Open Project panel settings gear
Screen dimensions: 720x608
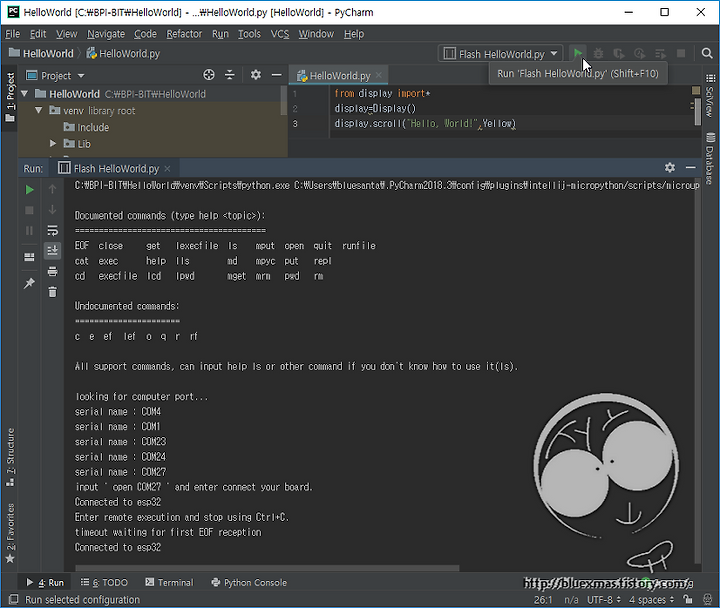point(255,75)
